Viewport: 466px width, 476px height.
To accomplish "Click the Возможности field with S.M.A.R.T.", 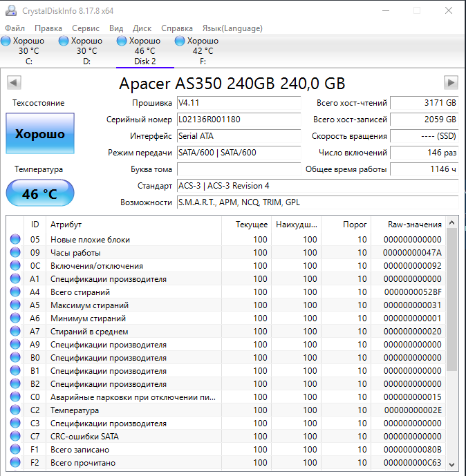I will click(x=318, y=202).
